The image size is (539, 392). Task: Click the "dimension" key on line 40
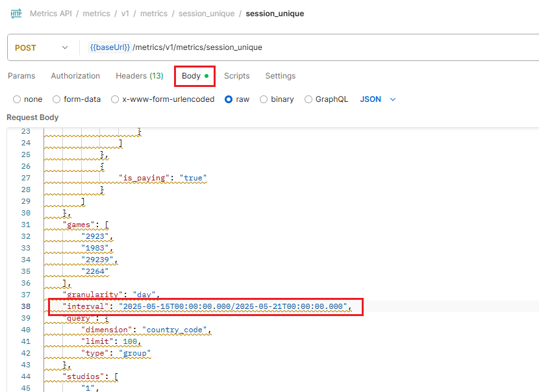pos(107,330)
